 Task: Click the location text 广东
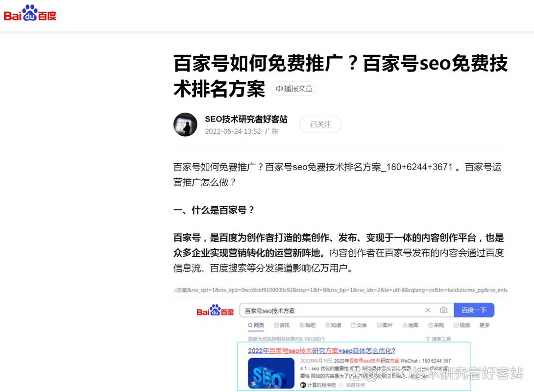point(271,131)
